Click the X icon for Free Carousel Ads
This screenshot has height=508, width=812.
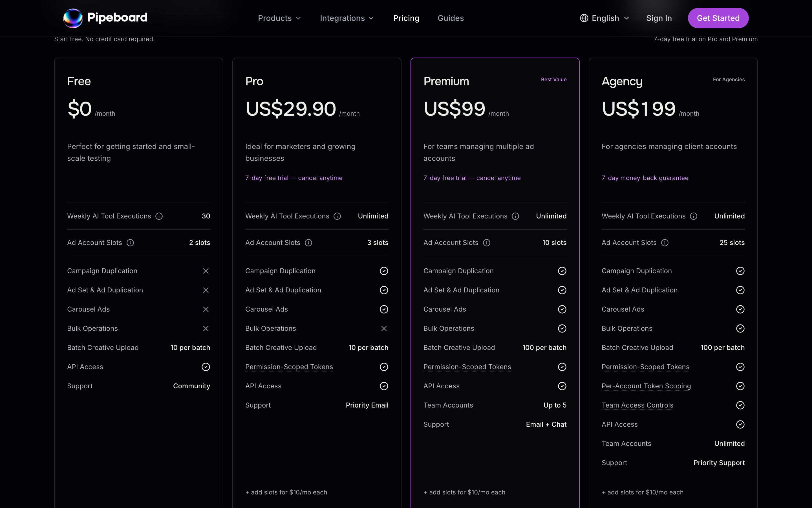(x=206, y=309)
